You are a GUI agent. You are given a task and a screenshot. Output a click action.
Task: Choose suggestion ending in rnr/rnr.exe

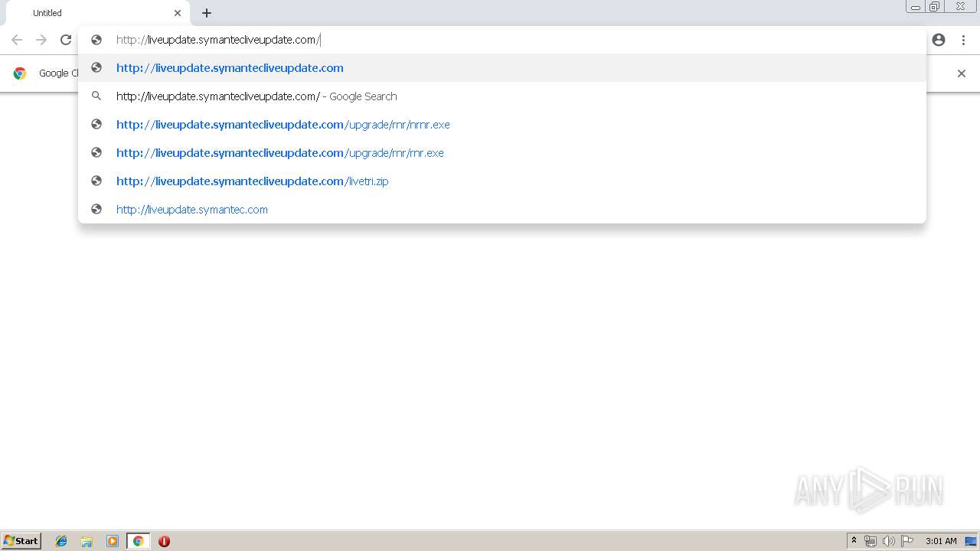pyautogui.click(x=502, y=153)
